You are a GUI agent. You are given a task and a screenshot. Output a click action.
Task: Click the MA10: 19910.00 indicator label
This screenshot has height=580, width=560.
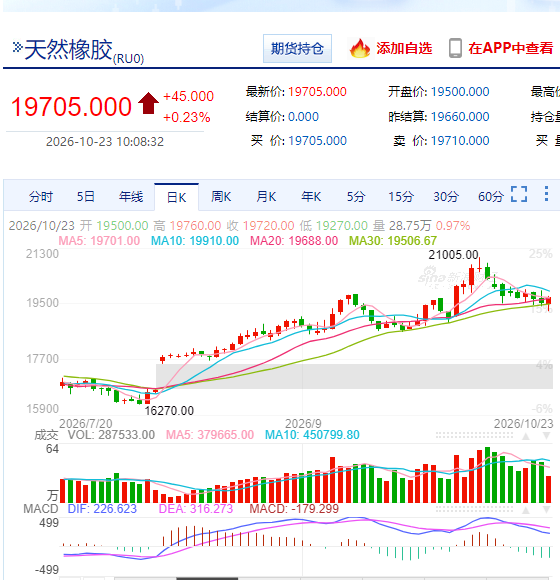tap(195, 241)
